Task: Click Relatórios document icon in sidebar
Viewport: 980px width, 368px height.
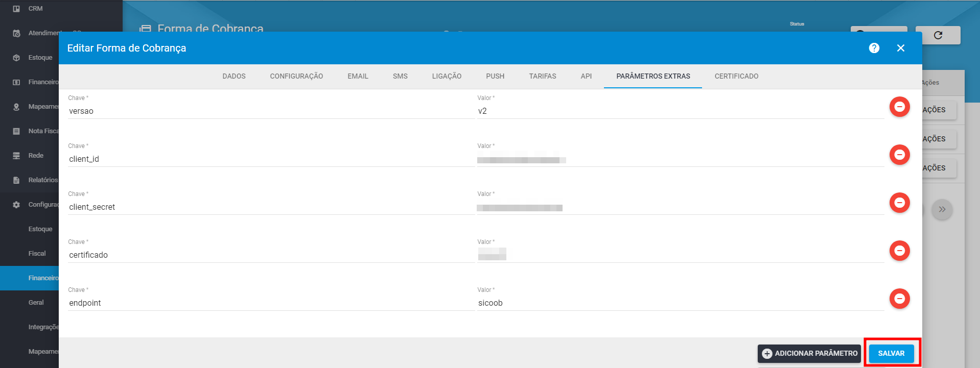Action: coord(16,180)
